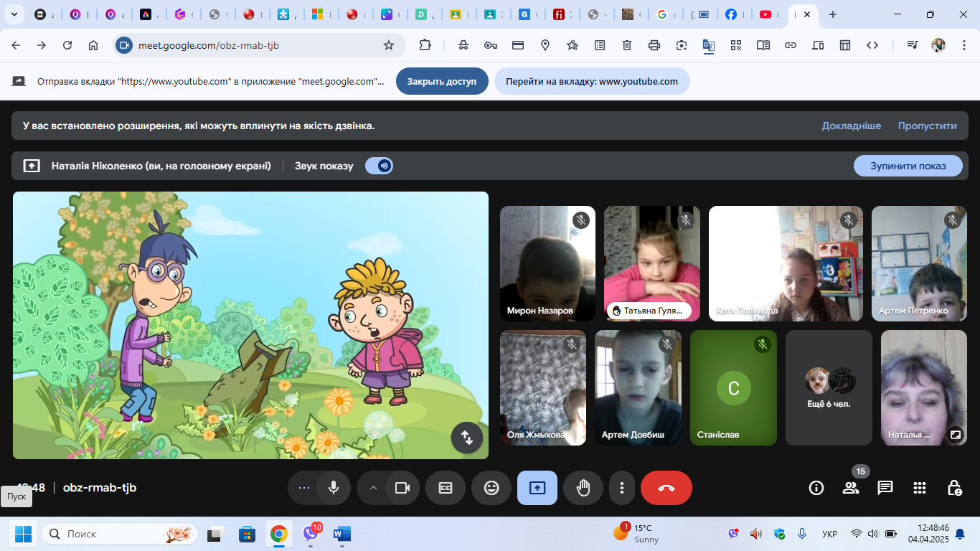This screenshot has height=551, width=980.
Task: Toggle the camera in Meet call bar
Action: pos(402,488)
